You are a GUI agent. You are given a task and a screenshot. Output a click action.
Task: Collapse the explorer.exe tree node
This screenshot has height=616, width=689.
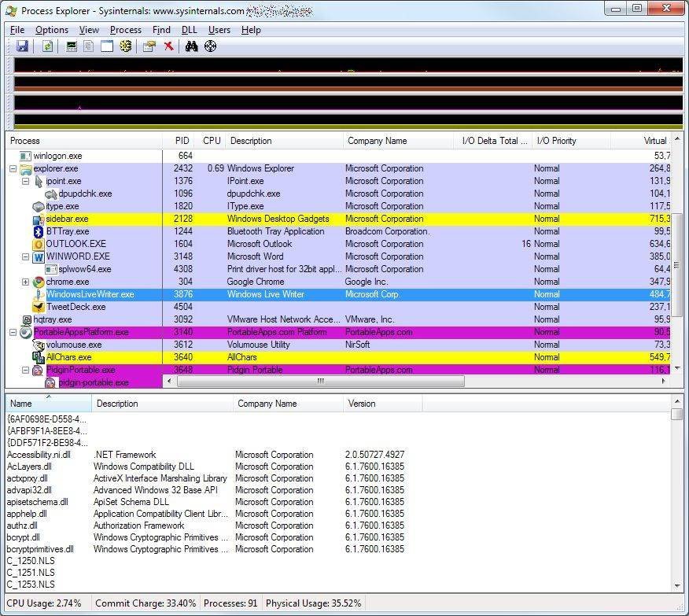(13, 168)
